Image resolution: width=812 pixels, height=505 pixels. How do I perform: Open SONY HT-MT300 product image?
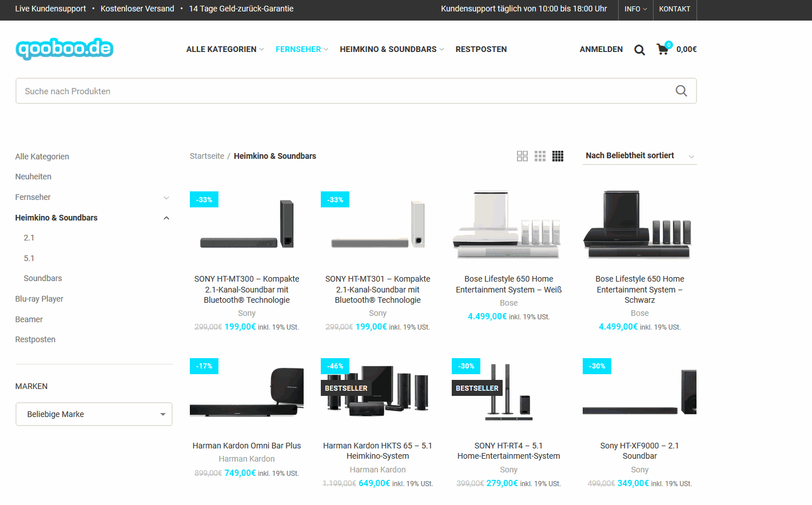[246, 225]
